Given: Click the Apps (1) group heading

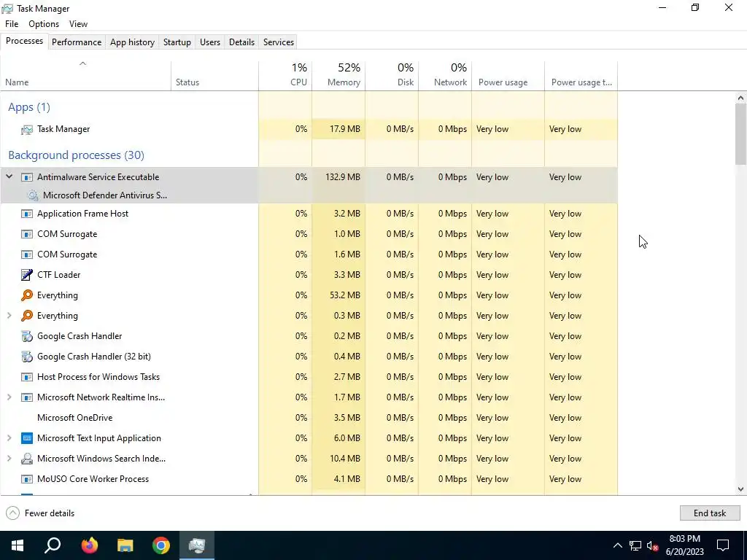Looking at the screenshot, I should coord(29,107).
